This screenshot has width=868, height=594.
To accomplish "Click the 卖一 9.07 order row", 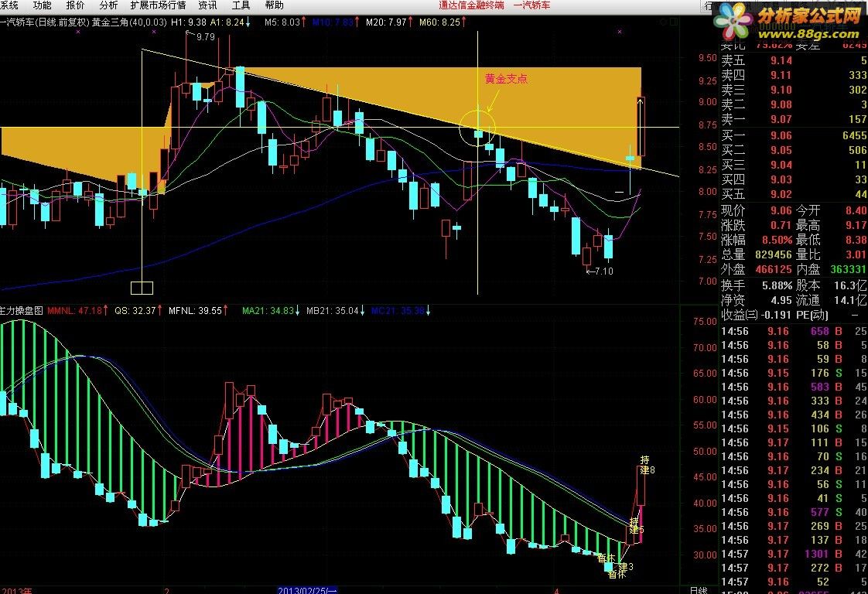I will pos(793,119).
